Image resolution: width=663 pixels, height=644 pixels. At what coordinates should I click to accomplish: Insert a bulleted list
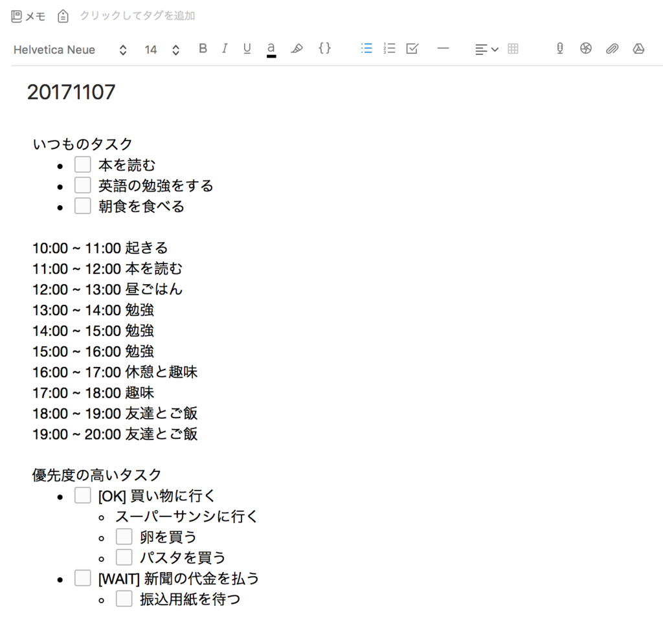click(366, 49)
